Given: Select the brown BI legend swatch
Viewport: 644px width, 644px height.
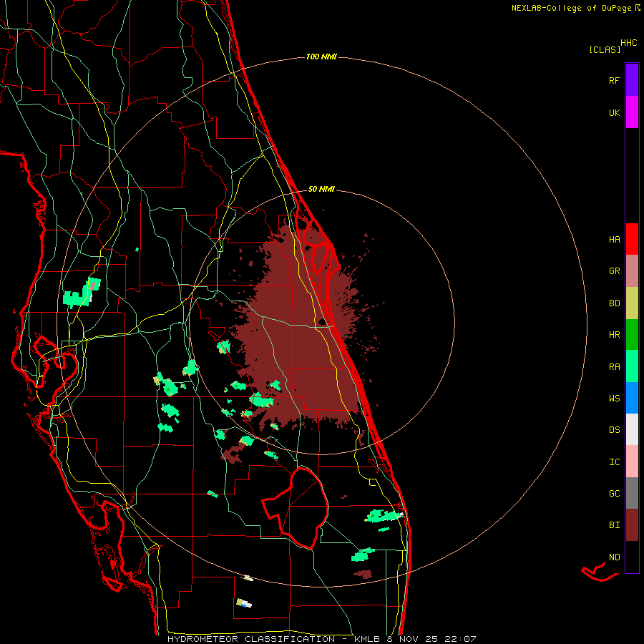Looking at the screenshot, I should [632, 525].
